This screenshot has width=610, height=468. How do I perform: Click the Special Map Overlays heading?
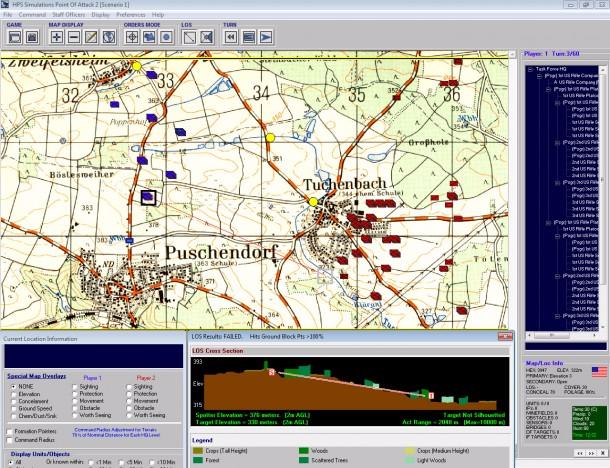[x=37, y=376]
